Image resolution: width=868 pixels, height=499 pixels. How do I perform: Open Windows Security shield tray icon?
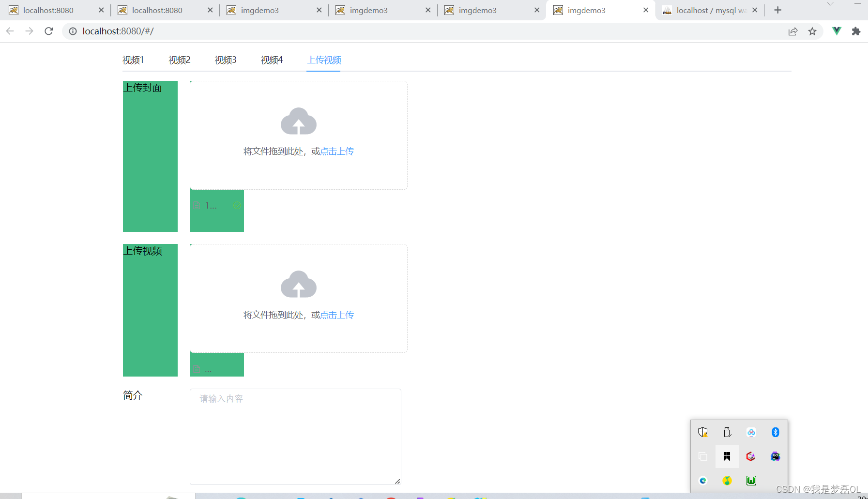click(703, 432)
